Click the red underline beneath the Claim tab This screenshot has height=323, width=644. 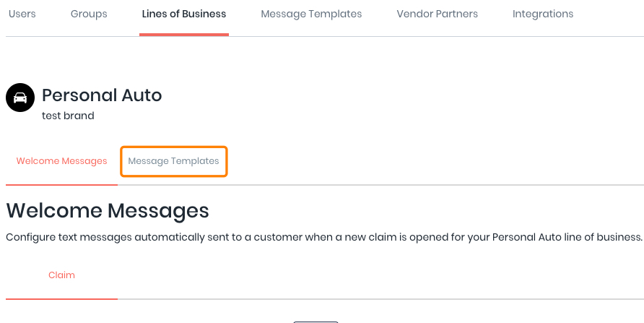click(61, 298)
